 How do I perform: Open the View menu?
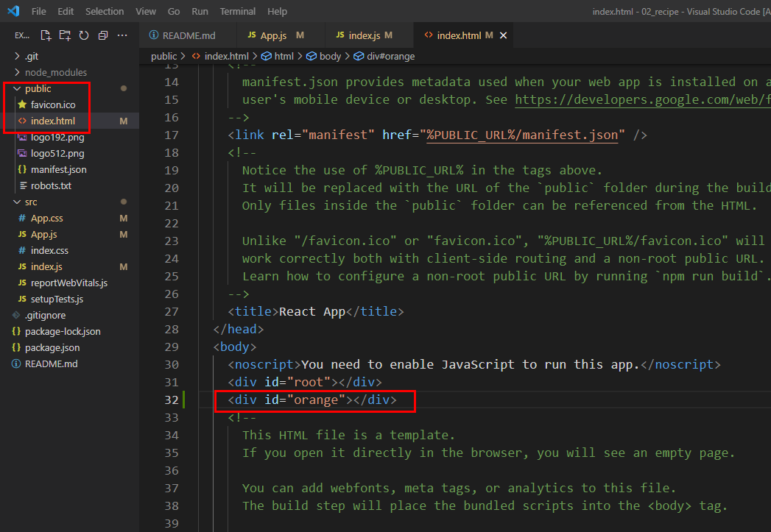tap(146, 11)
